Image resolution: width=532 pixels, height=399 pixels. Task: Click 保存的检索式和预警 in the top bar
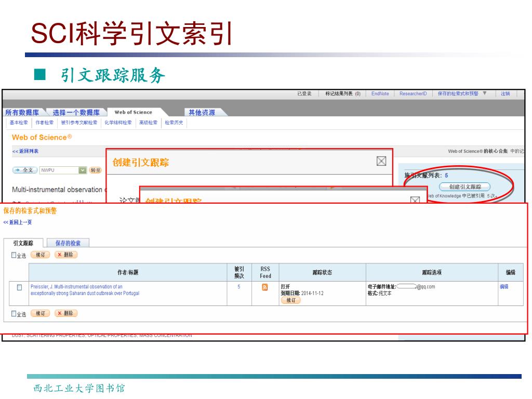[x=458, y=94]
